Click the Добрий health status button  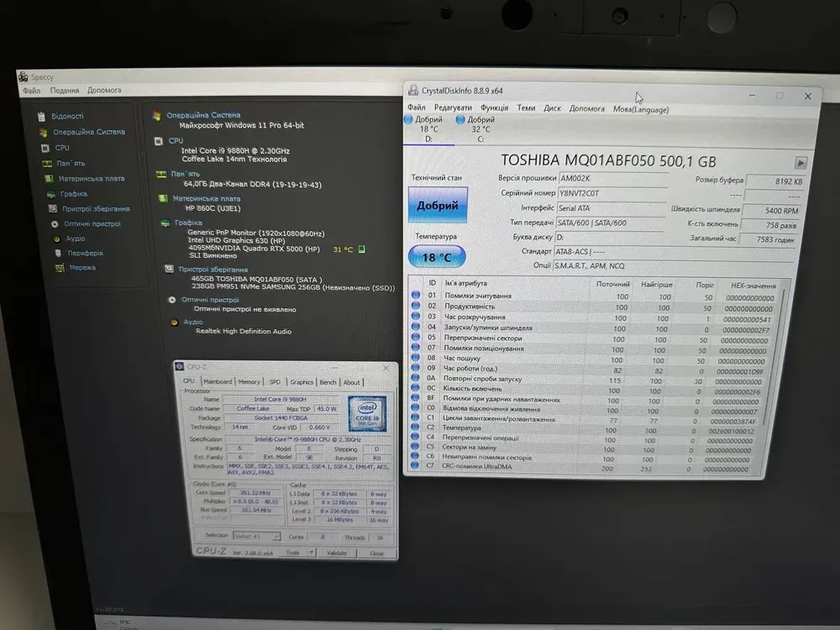(437, 205)
